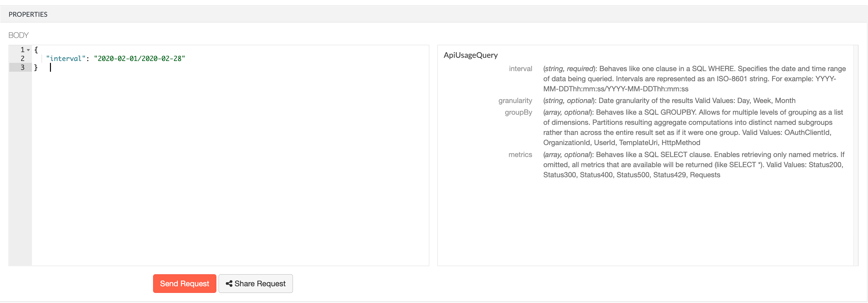Image resolution: width=868 pixels, height=303 pixels.
Task: Click the documentation panel on the right
Action: click(x=640, y=219)
